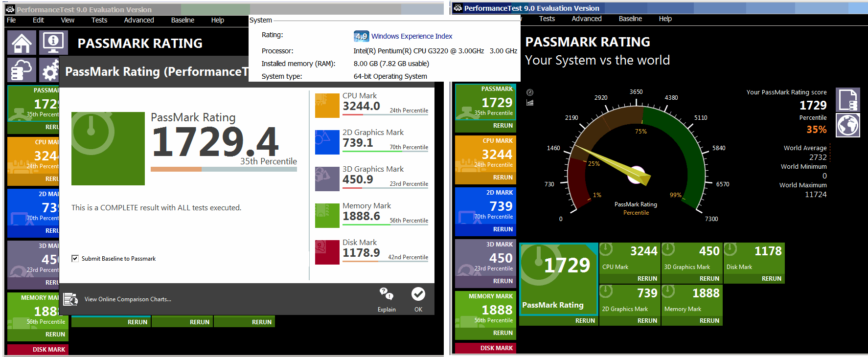Open Advanced menu in right window
The height and width of the screenshot is (357, 868).
point(587,19)
